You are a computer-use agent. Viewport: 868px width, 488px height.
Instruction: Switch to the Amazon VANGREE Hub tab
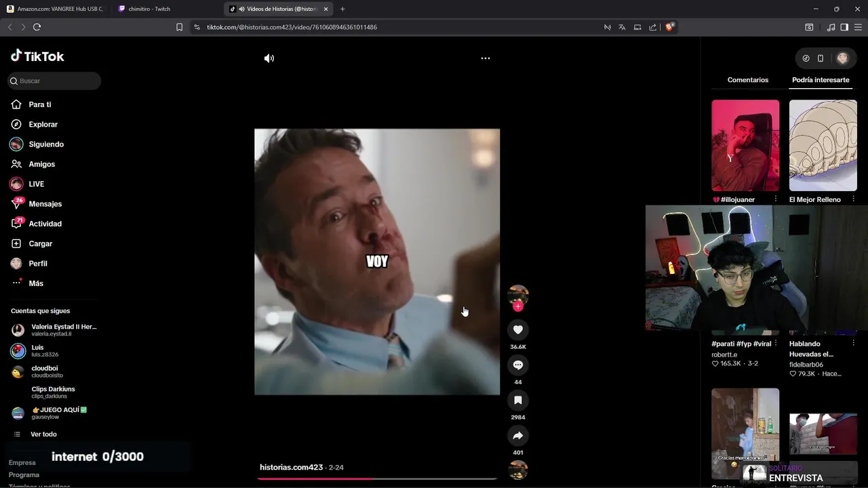57,9
